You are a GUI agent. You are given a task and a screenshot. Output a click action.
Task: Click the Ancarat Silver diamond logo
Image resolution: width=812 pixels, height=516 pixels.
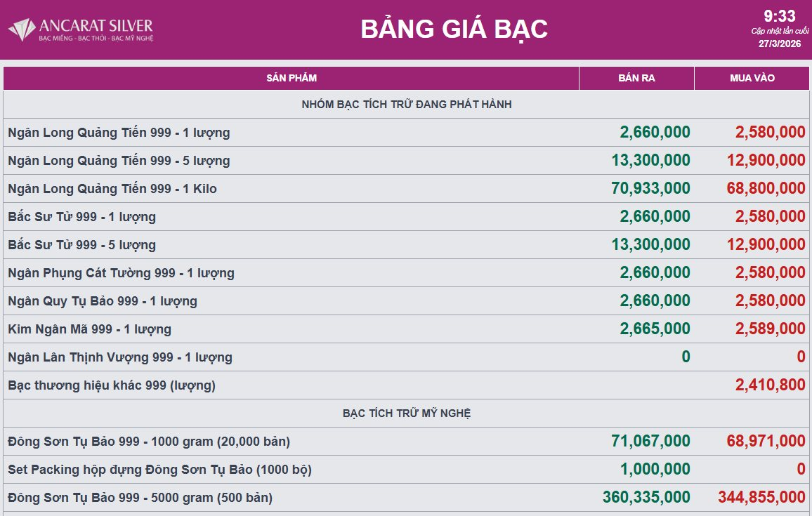click(x=21, y=29)
